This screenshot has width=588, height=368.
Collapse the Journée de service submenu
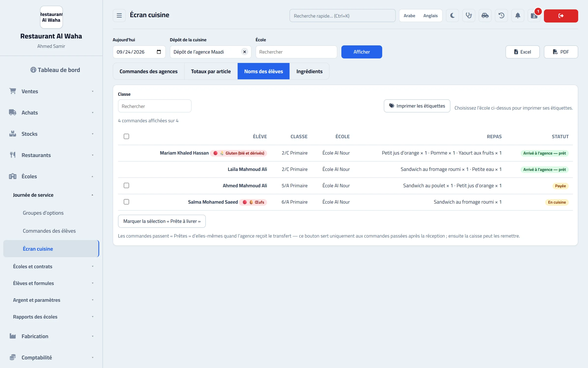pos(93,195)
